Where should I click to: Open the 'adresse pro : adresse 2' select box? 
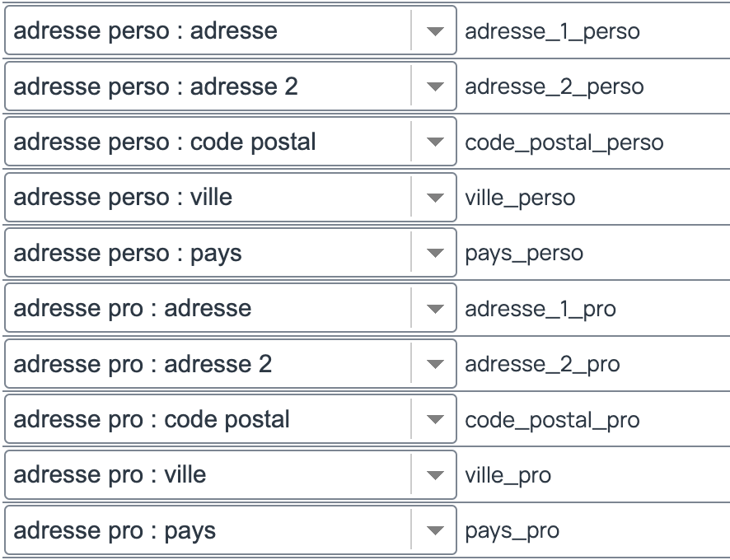click(231, 363)
